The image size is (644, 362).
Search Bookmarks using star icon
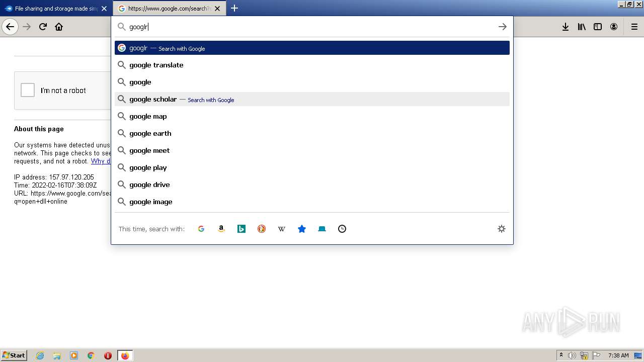(302, 229)
